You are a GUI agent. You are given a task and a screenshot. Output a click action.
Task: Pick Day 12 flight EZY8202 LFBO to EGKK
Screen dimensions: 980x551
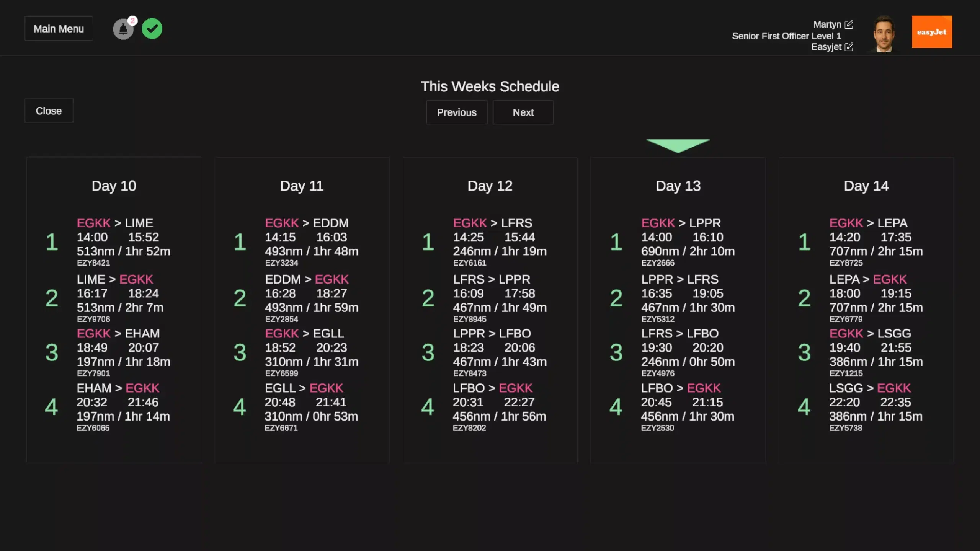click(x=499, y=407)
